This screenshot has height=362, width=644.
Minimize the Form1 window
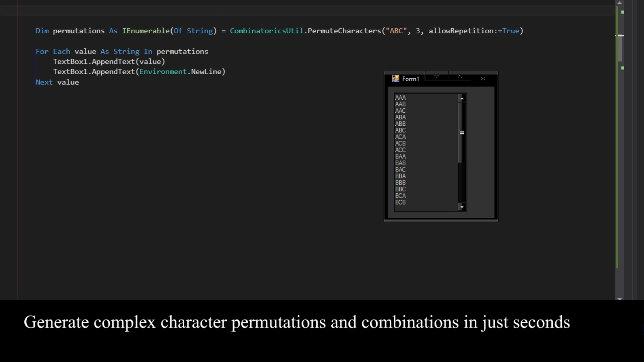tap(436, 77)
